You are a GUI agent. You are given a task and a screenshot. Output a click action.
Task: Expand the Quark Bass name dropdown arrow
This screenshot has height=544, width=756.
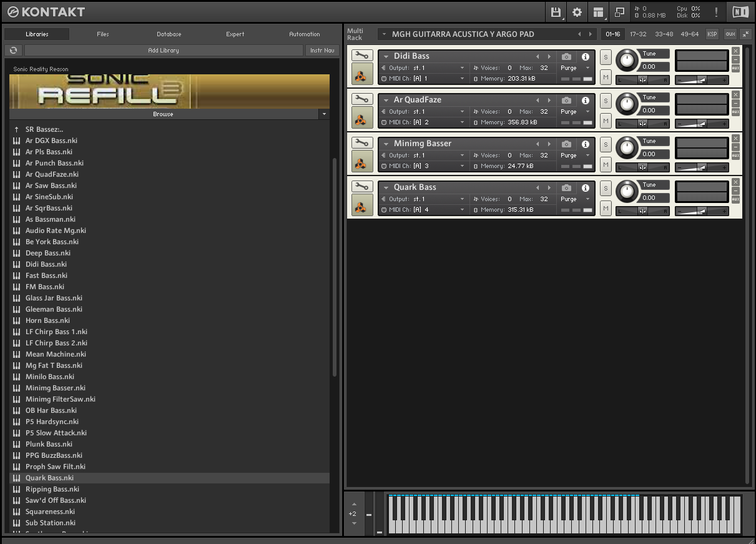coord(386,187)
